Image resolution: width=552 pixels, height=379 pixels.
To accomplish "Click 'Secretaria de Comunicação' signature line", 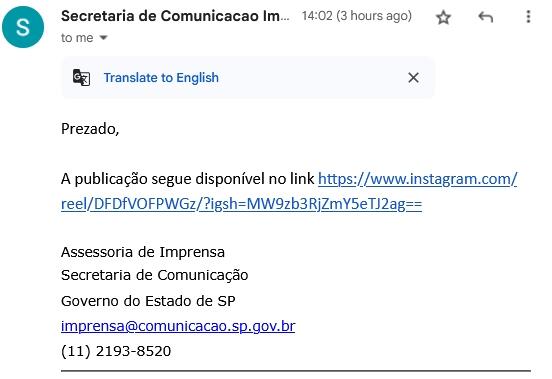I will click(x=155, y=275).
